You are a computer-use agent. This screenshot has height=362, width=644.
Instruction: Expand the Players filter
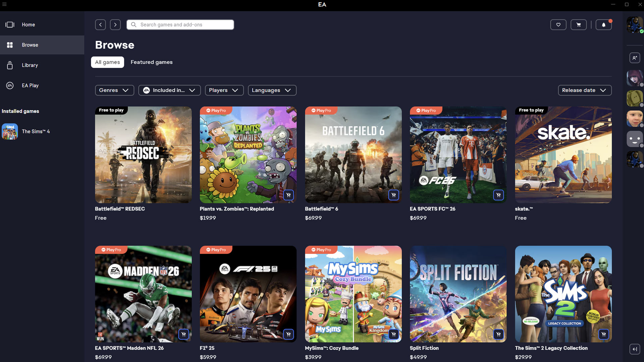coord(224,90)
